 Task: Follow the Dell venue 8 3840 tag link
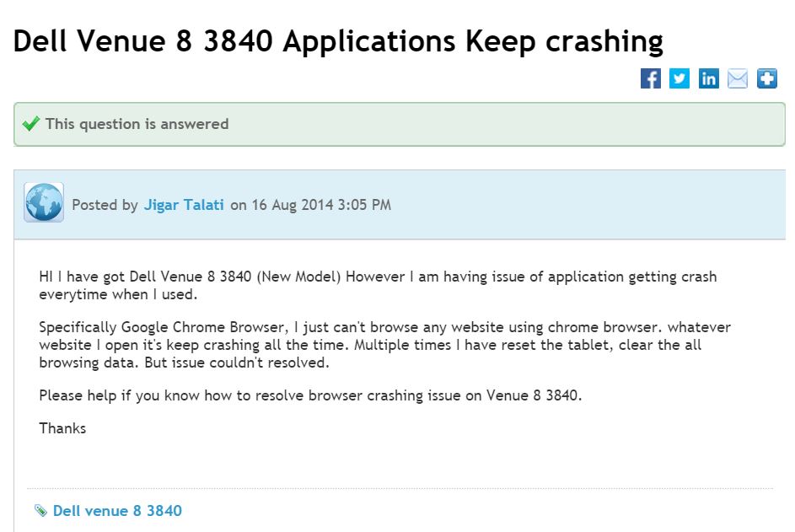(x=117, y=511)
